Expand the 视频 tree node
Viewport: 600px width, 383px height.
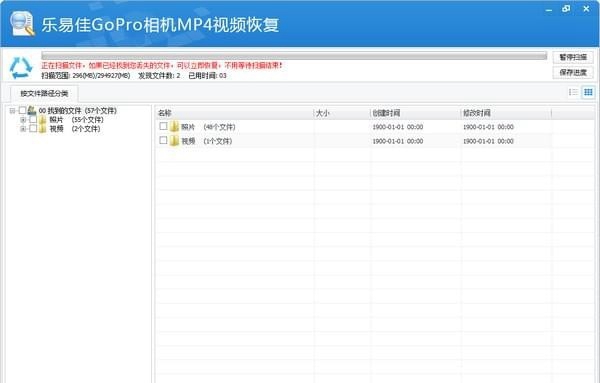pyautogui.click(x=23, y=129)
